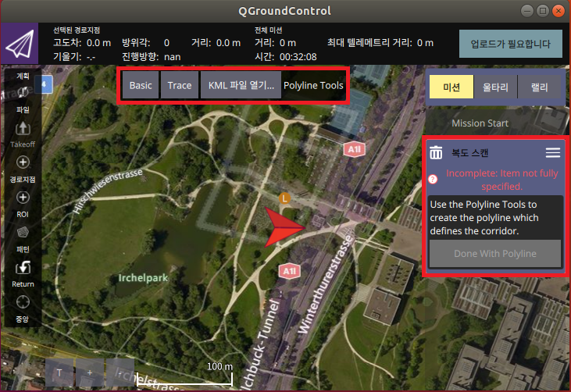Select the ROI add tool

tap(23, 204)
